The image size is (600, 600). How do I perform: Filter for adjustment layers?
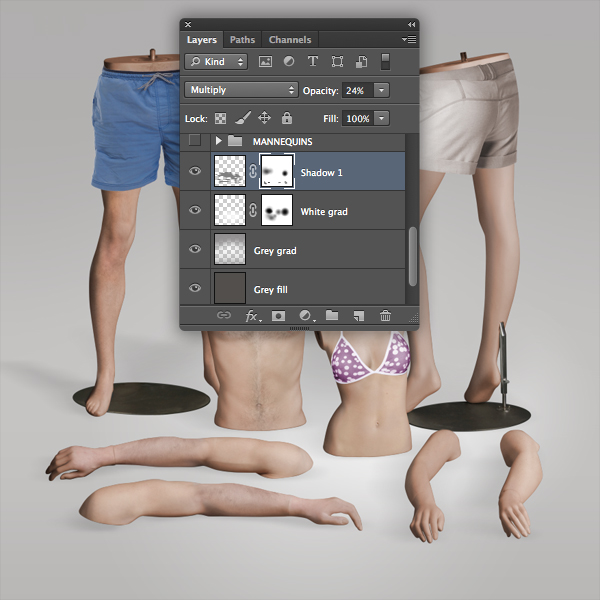289,62
